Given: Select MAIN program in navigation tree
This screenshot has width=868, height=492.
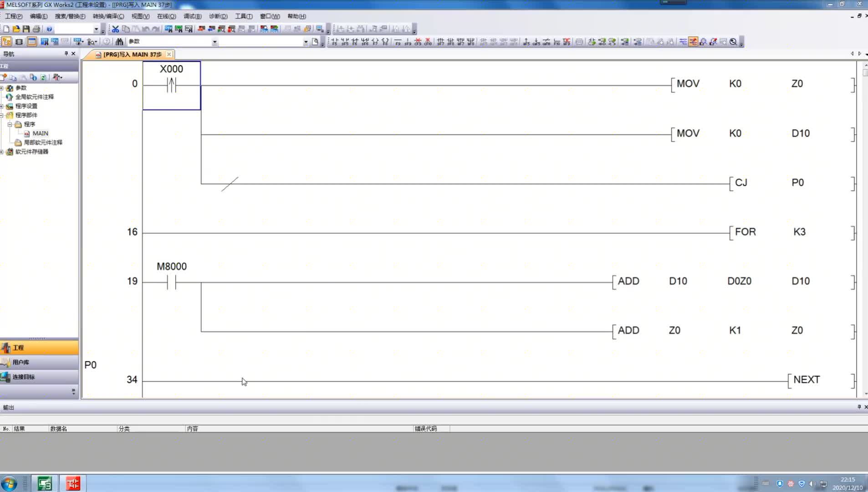Looking at the screenshot, I should click(40, 133).
